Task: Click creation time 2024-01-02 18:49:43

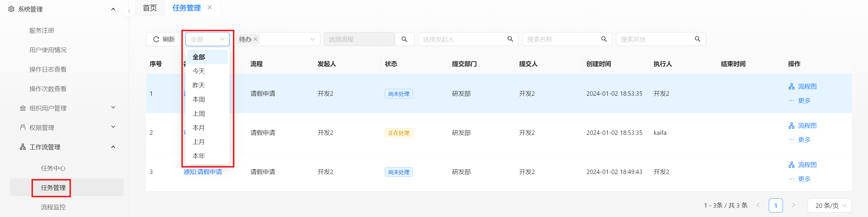Action: (614, 172)
